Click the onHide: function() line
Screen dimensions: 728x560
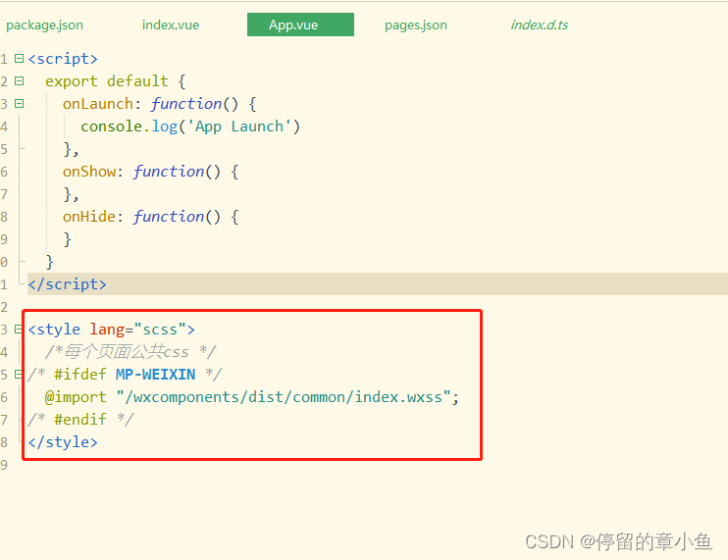click(x=150, y=217)
